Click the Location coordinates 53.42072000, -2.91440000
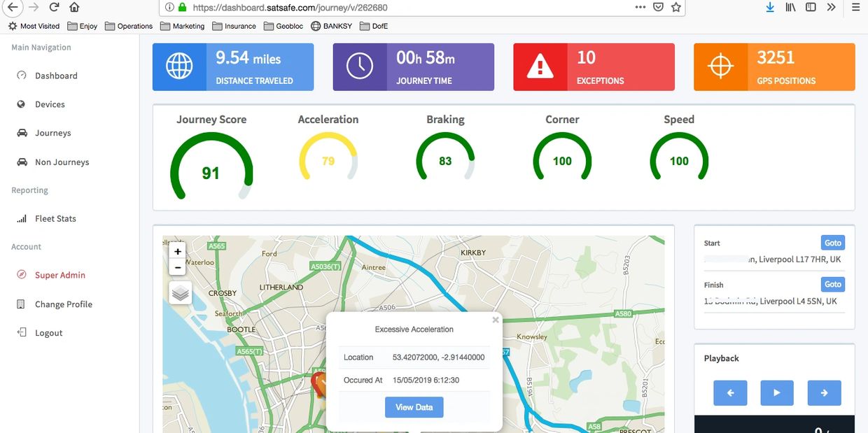 438,357
